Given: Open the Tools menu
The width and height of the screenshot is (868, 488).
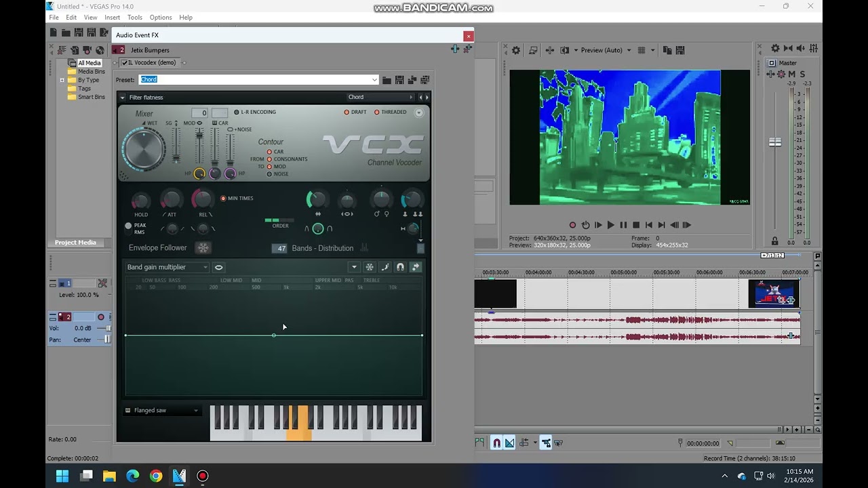Looking at the screenshot, I should (x=135, y=18).
